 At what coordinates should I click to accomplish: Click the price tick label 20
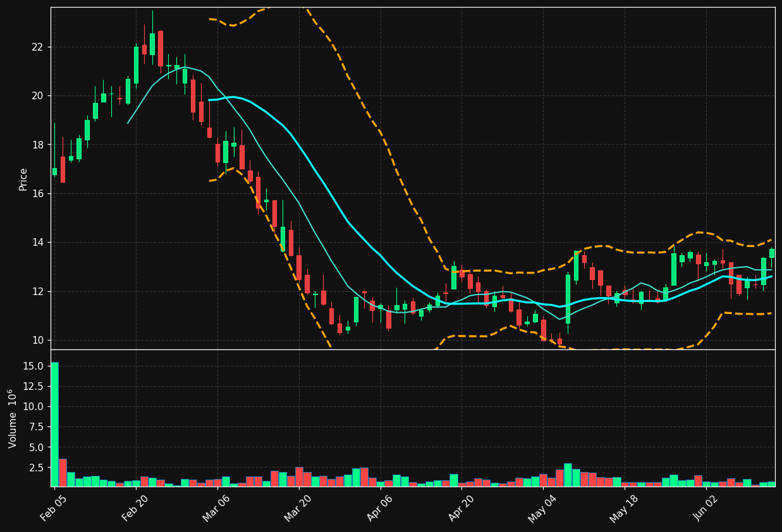click(37, 96)
